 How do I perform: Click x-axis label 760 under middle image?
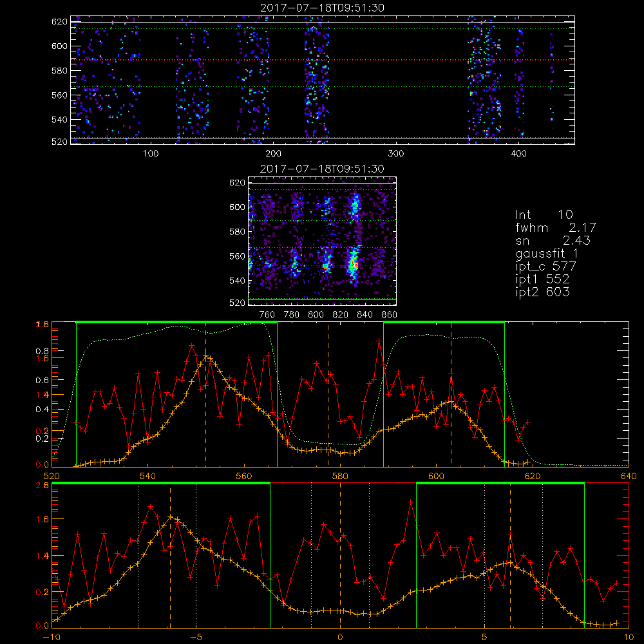tap(267, 315)
